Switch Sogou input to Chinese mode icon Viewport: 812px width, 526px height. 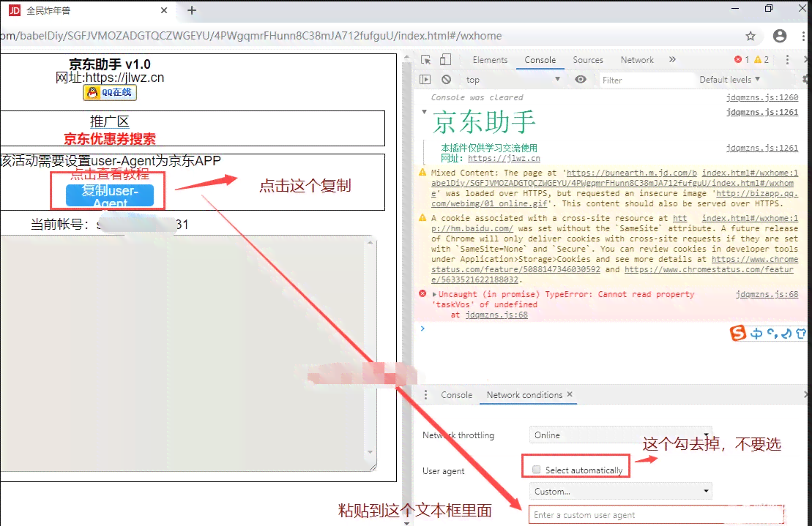(x=756, y=334)
